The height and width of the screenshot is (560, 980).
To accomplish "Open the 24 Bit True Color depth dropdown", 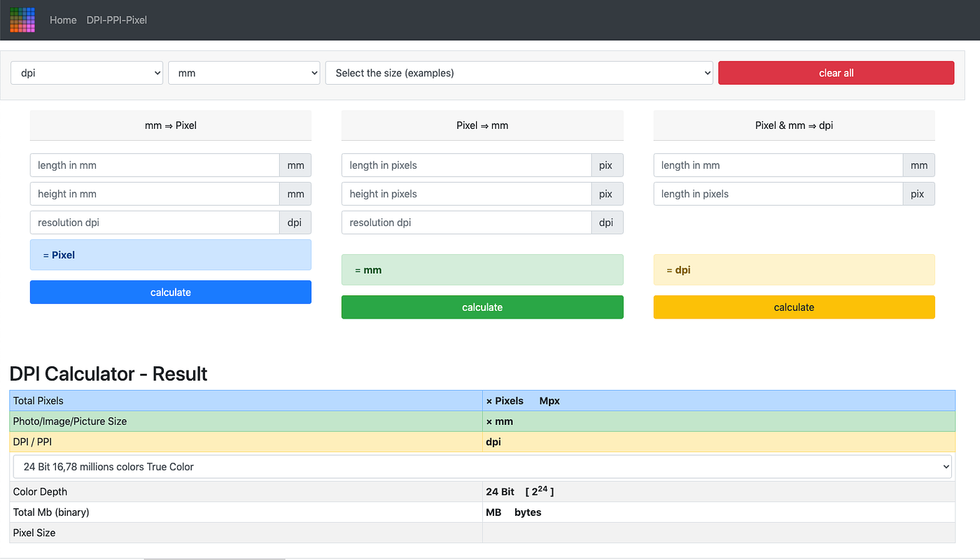I will pos(482,467).
